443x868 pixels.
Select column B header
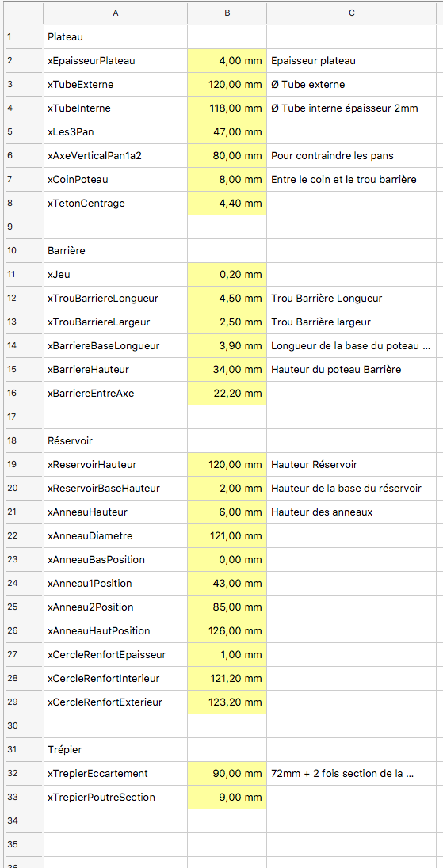tap(227, 13)
